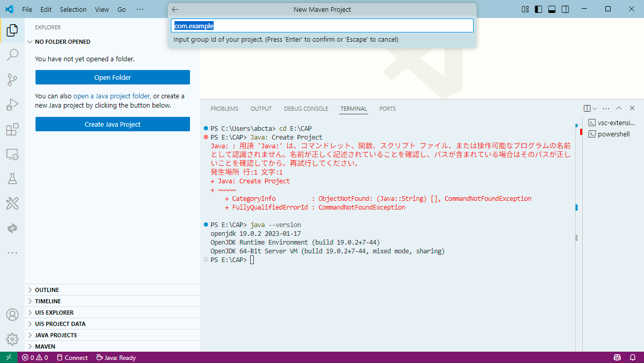The image size is (644, 363).
Task: Maximize the panel size chevron
Action: 619,109
